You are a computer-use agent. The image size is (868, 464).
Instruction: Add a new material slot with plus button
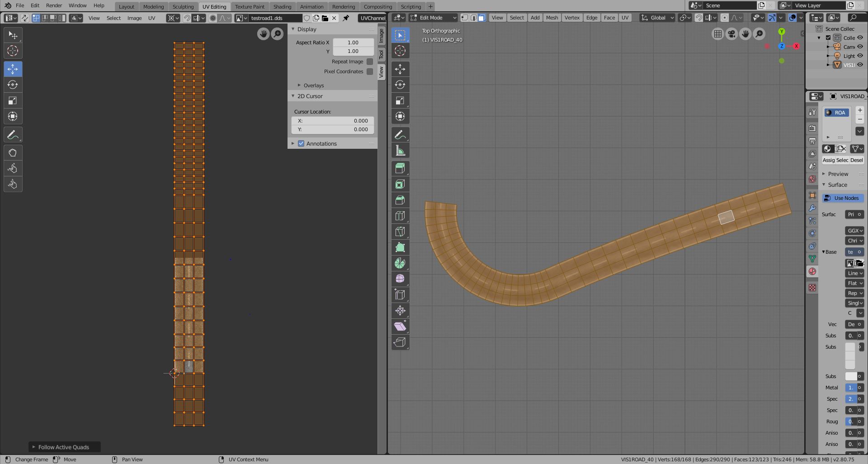[x=860, y=110]
